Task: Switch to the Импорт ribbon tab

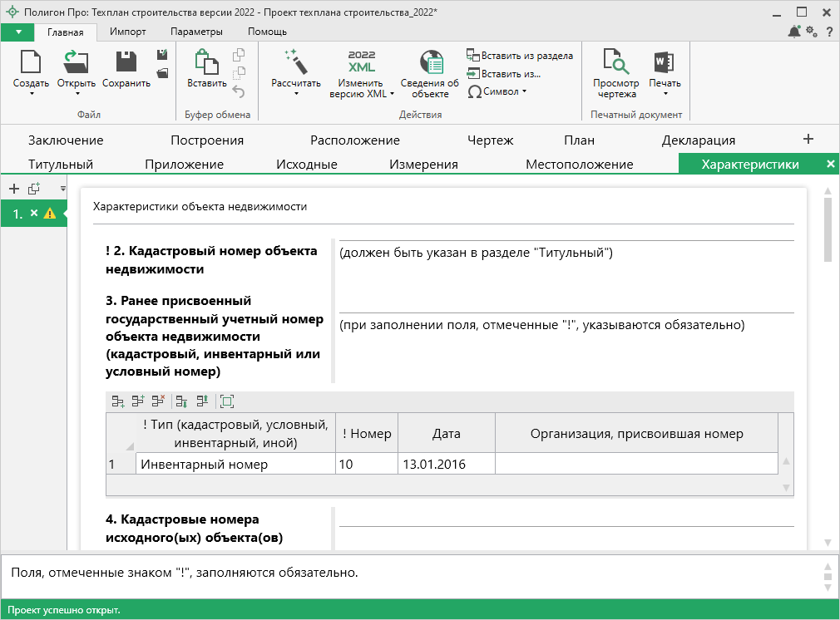Action: [x=128, y=32]
